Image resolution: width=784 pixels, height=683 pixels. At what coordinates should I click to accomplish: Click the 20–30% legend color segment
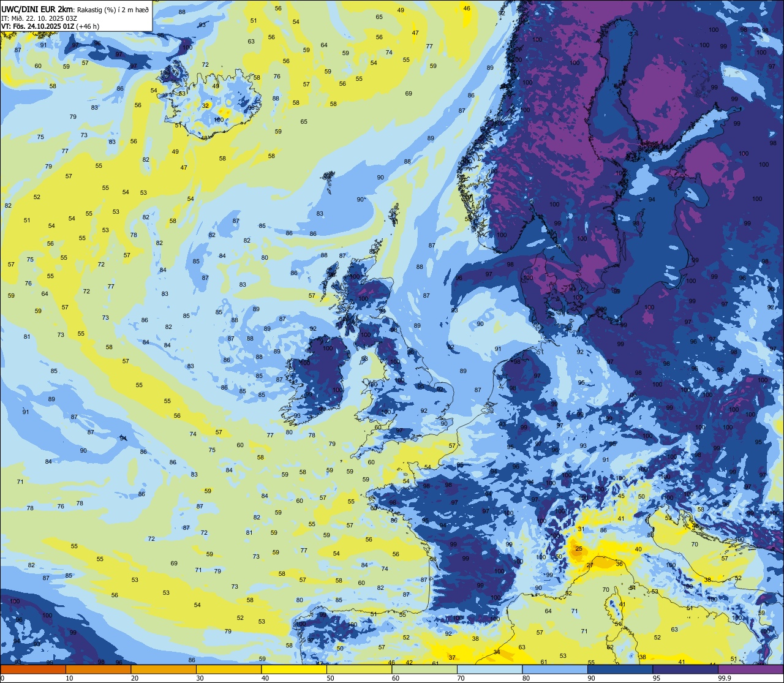(x=163, y=670)
